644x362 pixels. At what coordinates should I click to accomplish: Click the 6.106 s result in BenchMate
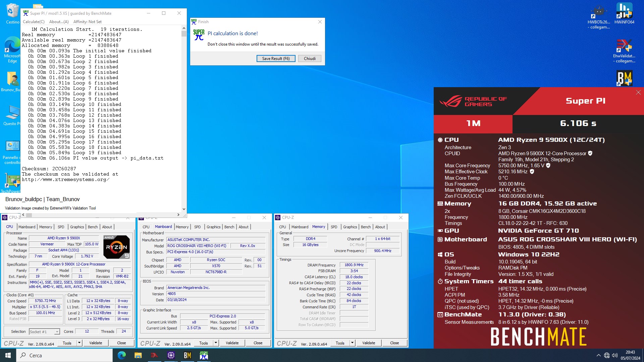pyautogui.click(x=578, y=123)
